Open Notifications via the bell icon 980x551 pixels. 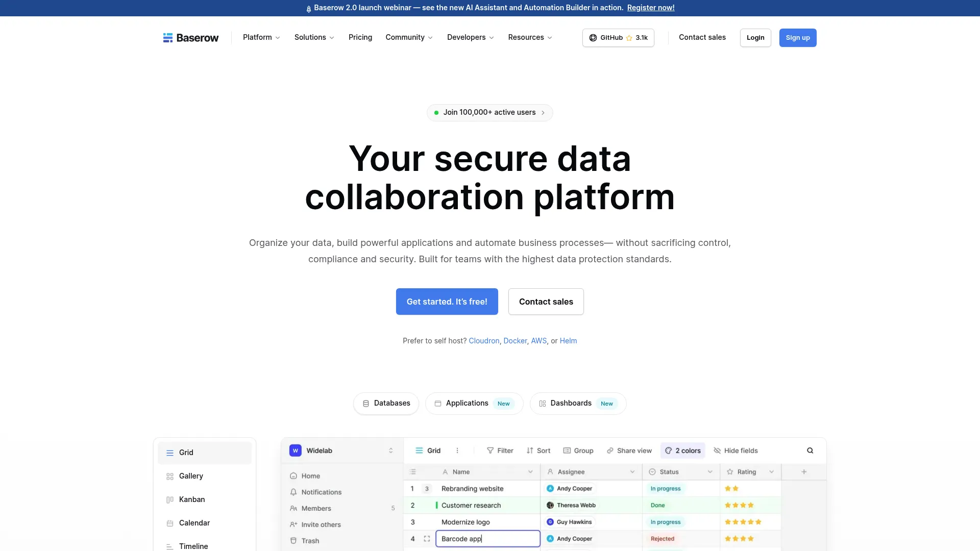(293, 492)
